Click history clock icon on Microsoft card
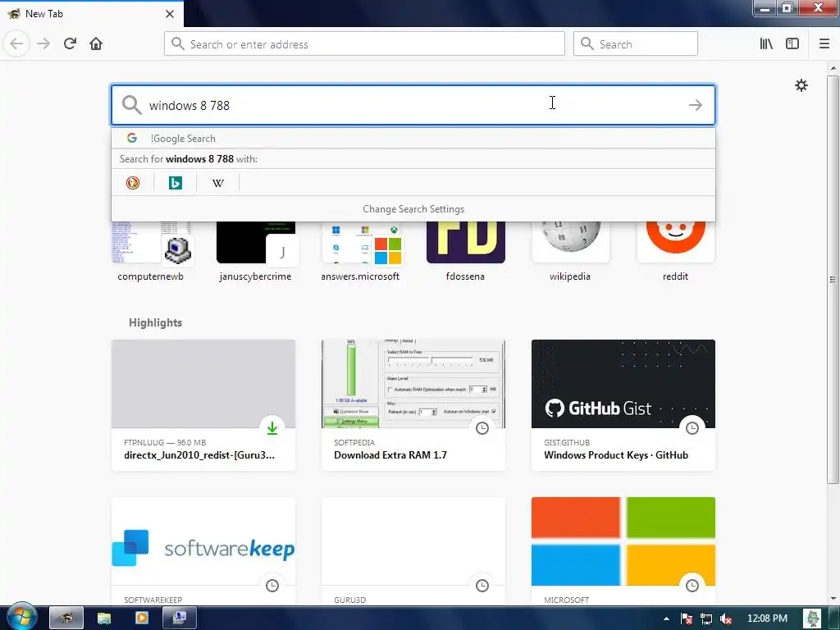The height and width of the screenshot is (630, 840). (692, 586)
